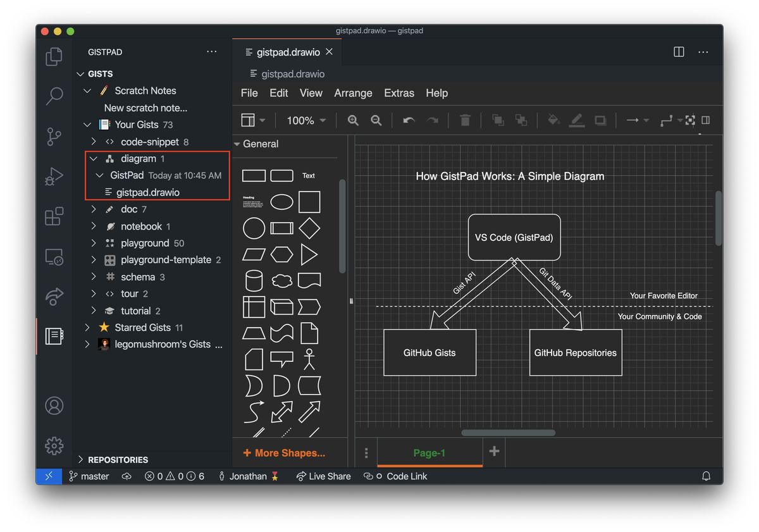Select the GistPad notebook icon in activity bar

[54, 336]
